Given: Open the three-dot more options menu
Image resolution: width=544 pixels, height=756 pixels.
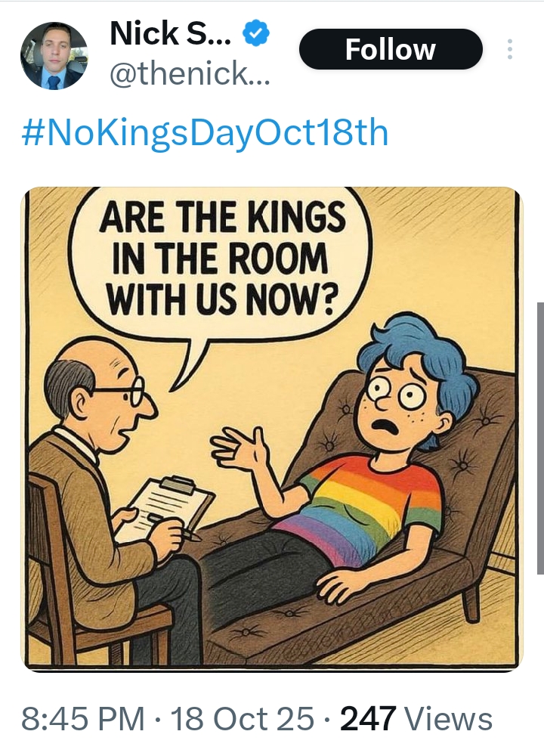Looking at the screenshot, I should point(510,49).
